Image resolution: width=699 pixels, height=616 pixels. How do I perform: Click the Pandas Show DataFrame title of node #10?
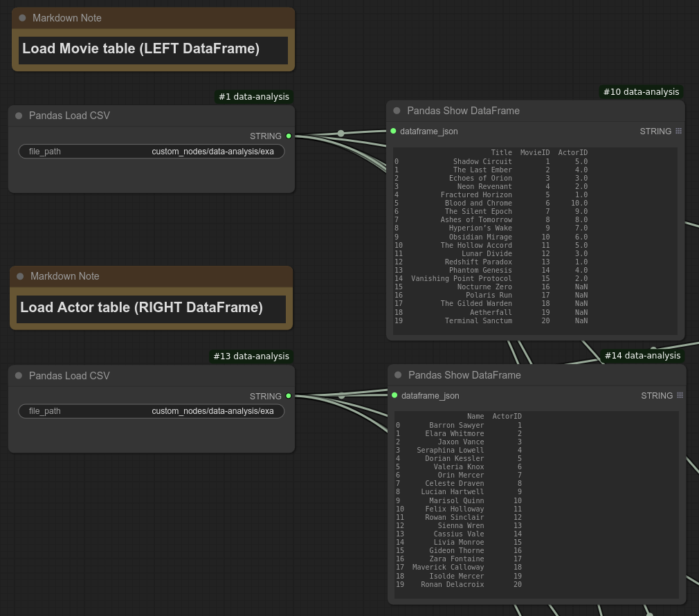(463, 111)
